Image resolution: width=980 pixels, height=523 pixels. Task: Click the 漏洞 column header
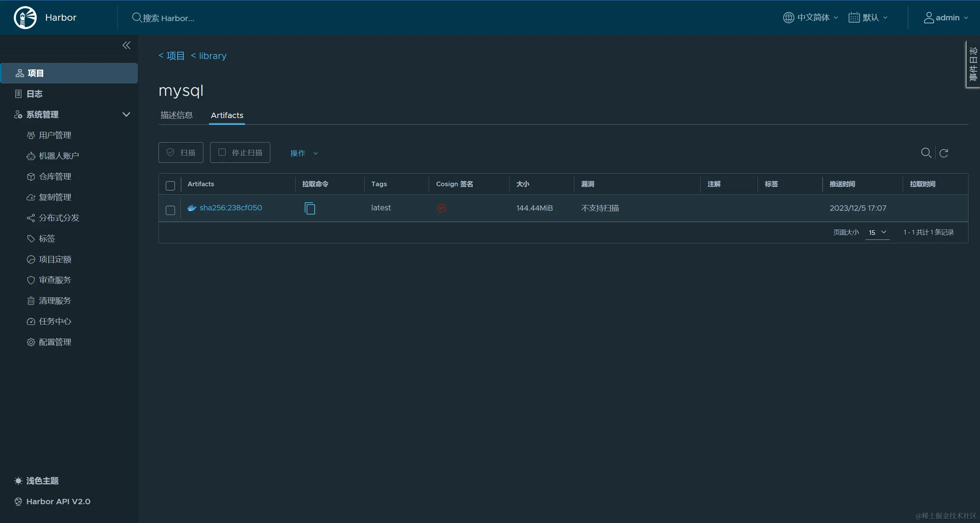pyautogui.click(x=588, y=184)
